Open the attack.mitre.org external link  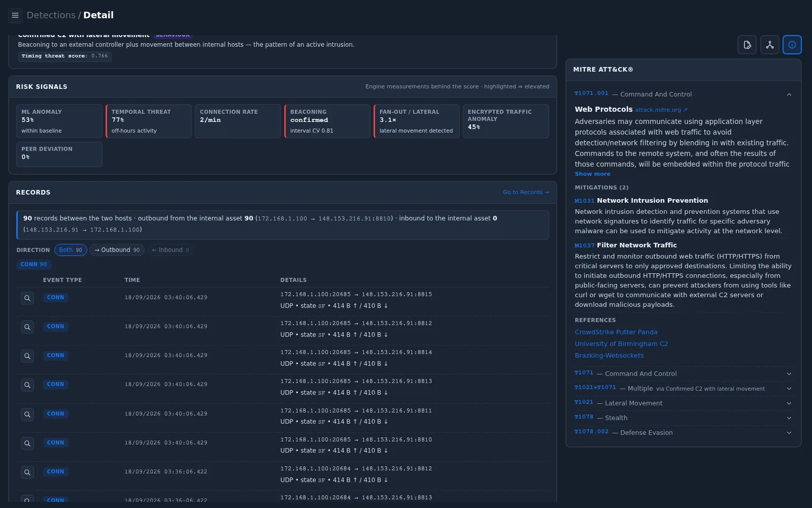(x=661, y=110)
